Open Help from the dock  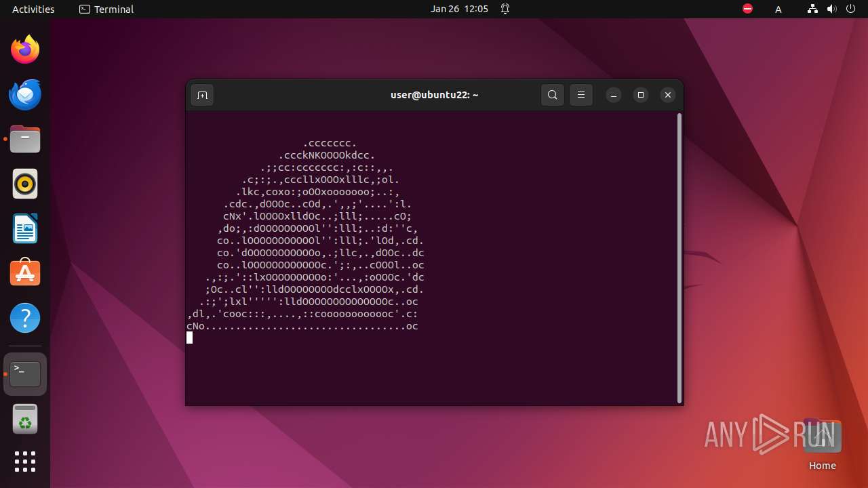pos(25,318)
